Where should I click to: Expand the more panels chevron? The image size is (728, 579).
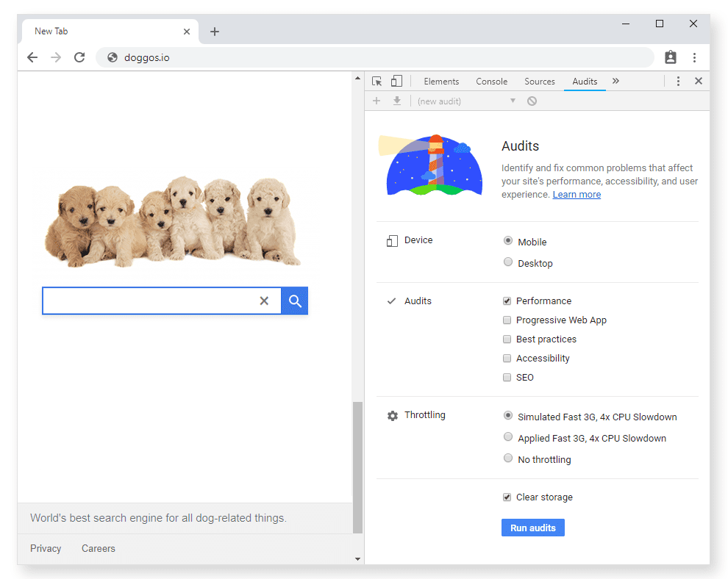pyautogui.click(x=615, y=81)
